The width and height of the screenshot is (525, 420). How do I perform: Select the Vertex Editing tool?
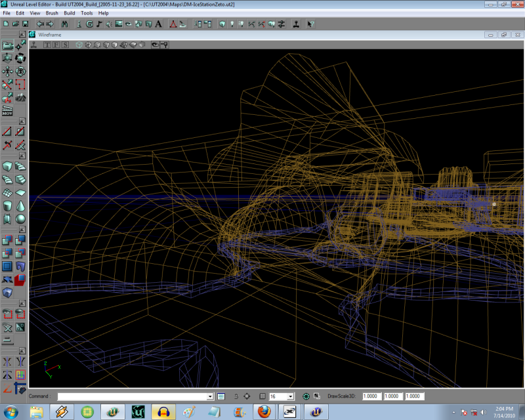(x=20, y=45)
